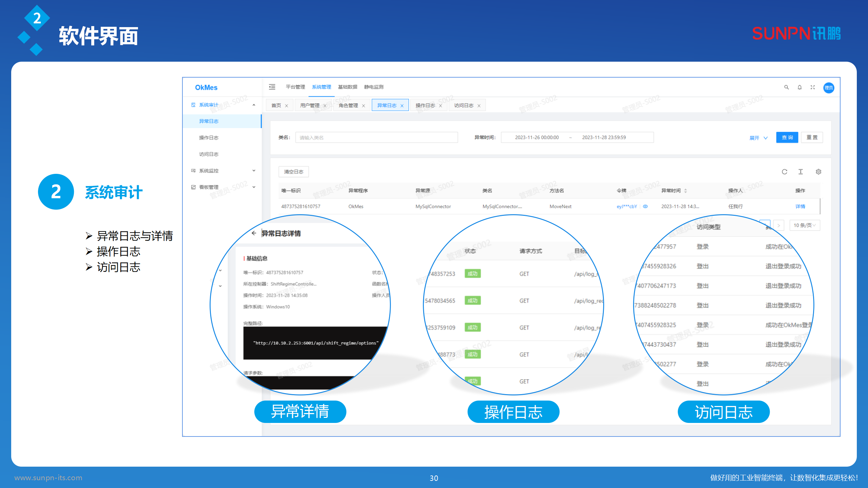Open the table settings gear icon
The height and width of the screenshot is (488, 868).
818,172
